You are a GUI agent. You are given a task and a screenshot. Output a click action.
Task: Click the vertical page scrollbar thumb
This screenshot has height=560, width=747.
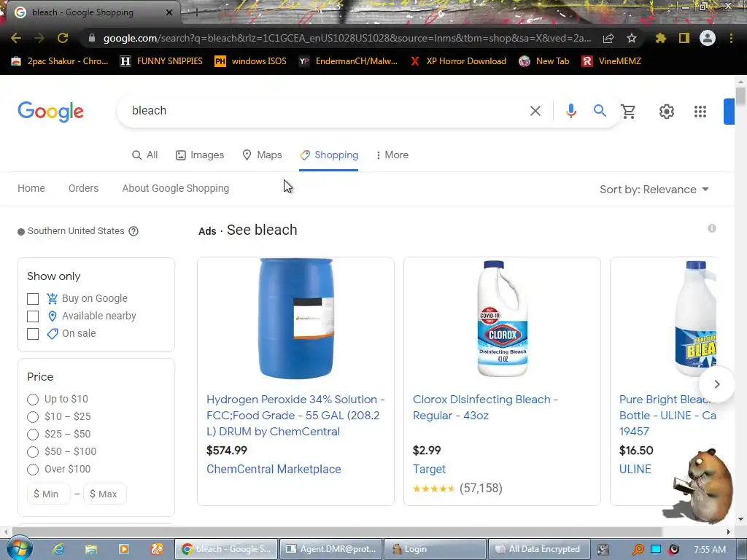[740, 96]
